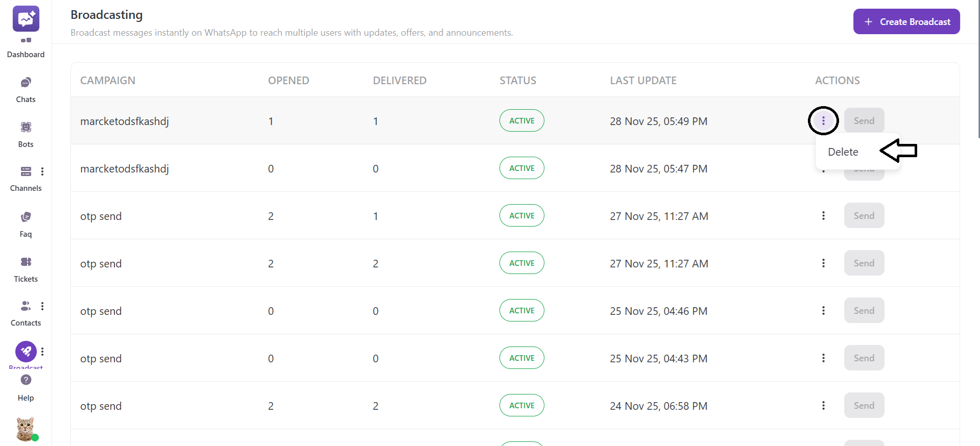Expand the Broadcast submenu dots

point(42,352)
